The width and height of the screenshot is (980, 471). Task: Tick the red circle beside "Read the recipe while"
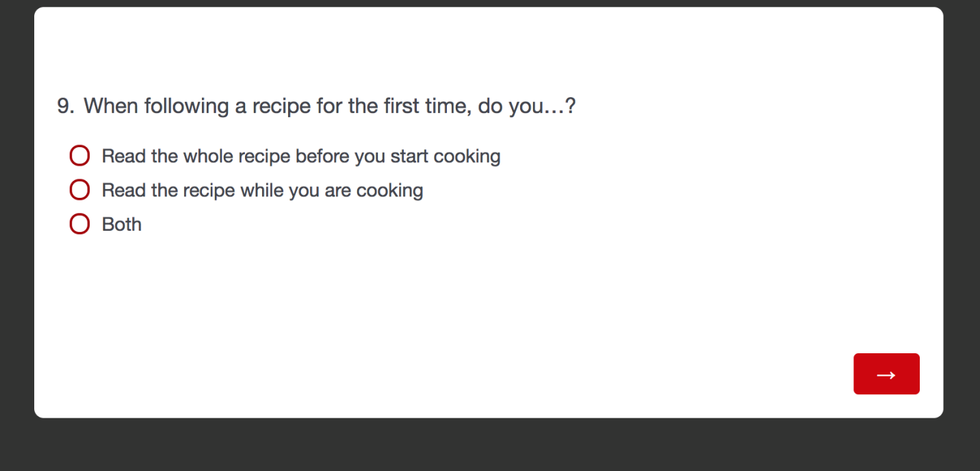click(79, 190)
